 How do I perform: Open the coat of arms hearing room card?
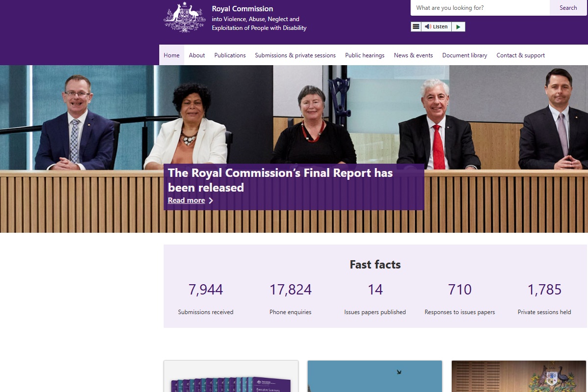(518, 376)
